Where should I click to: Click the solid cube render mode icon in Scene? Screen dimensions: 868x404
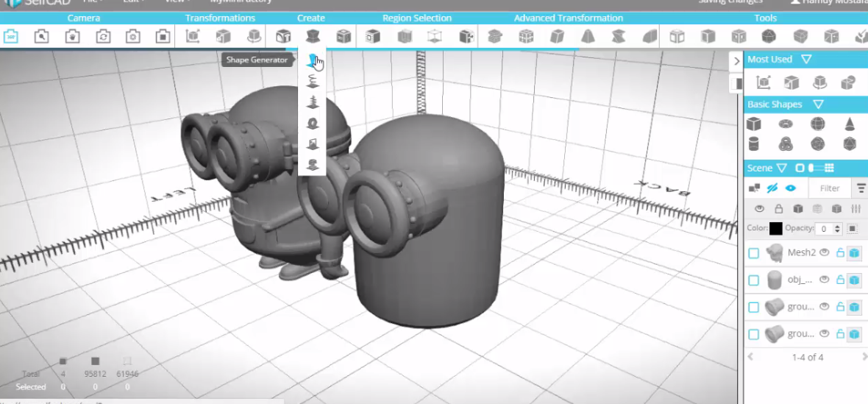tap(797, 209)
